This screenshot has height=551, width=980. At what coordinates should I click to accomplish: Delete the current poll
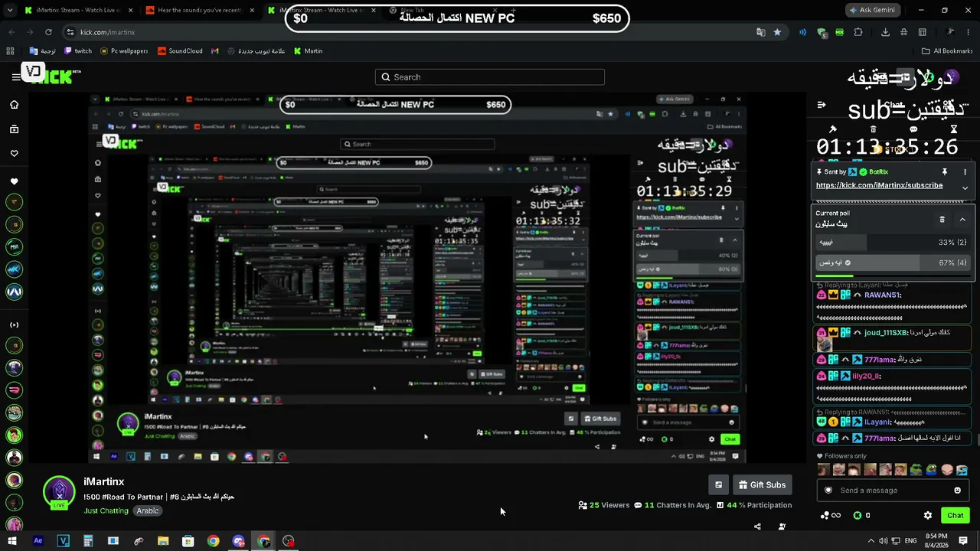[942, 220]
